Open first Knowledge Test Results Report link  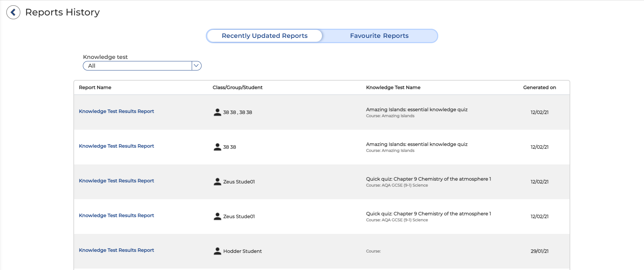pyautogui.click(x=116, y=111)
